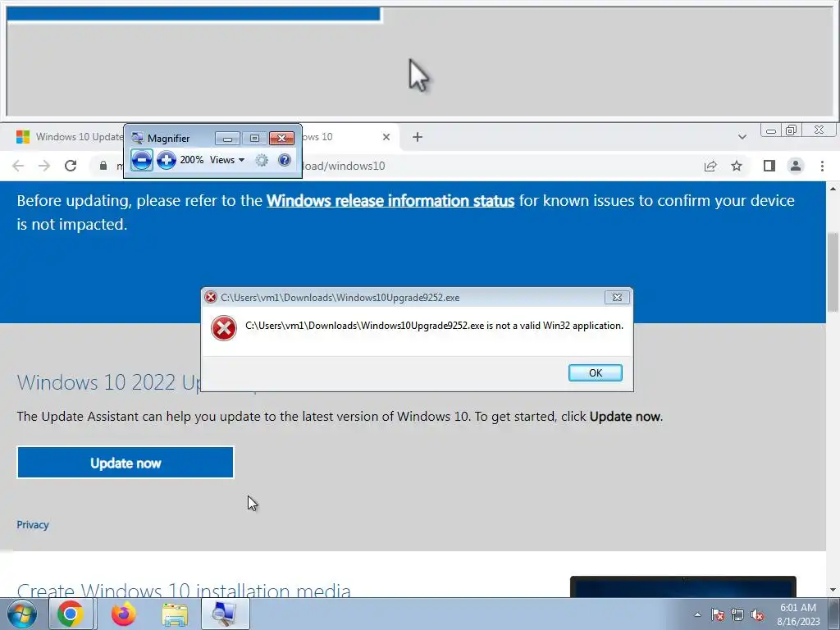
Task: Maximize the Magnifier window
Action: click(254, 138)
